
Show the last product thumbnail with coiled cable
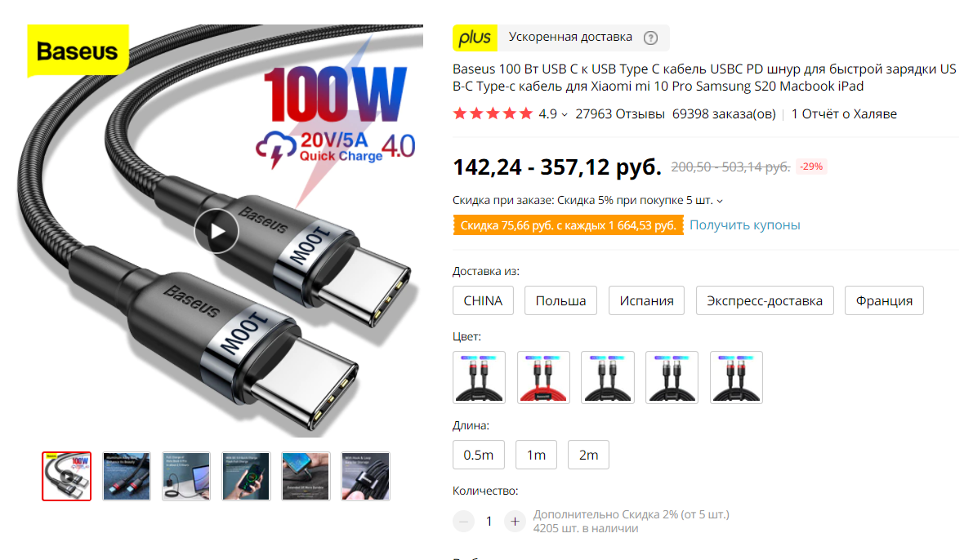(x=365, y=476)
